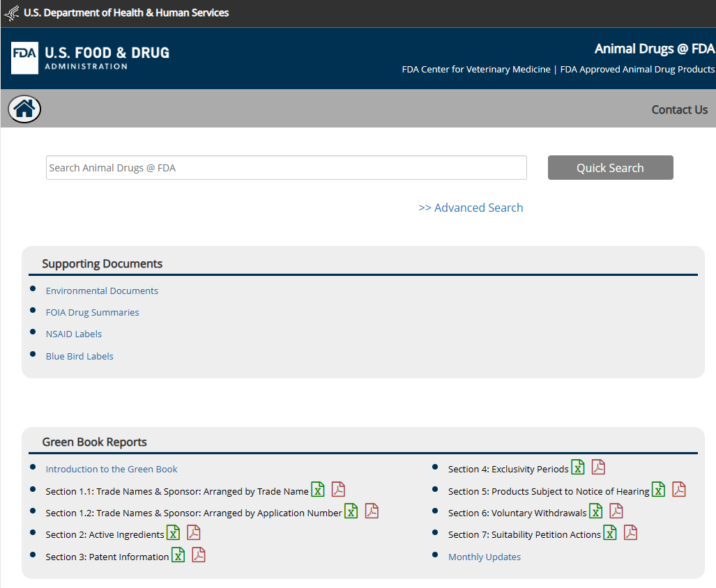
Task: Click Section 6: Voluntary Withdrawals text
Action: pos(517,513)
